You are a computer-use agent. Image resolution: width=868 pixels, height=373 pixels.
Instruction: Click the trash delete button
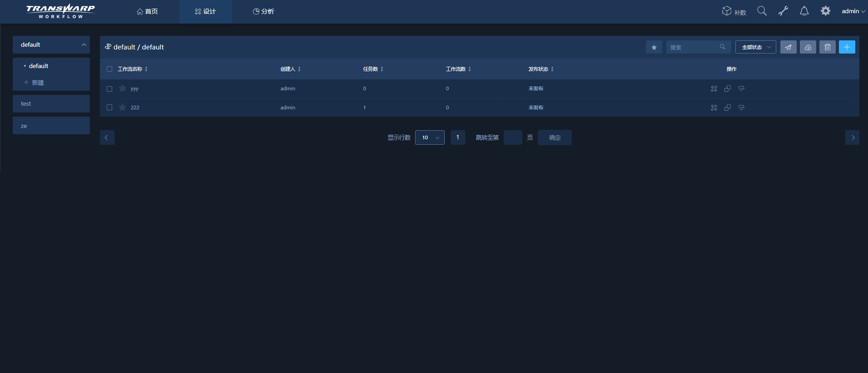click(827, 47)
